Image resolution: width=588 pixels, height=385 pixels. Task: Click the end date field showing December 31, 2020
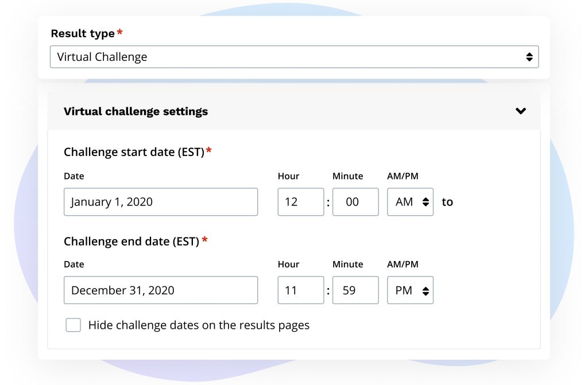[161, 290]
